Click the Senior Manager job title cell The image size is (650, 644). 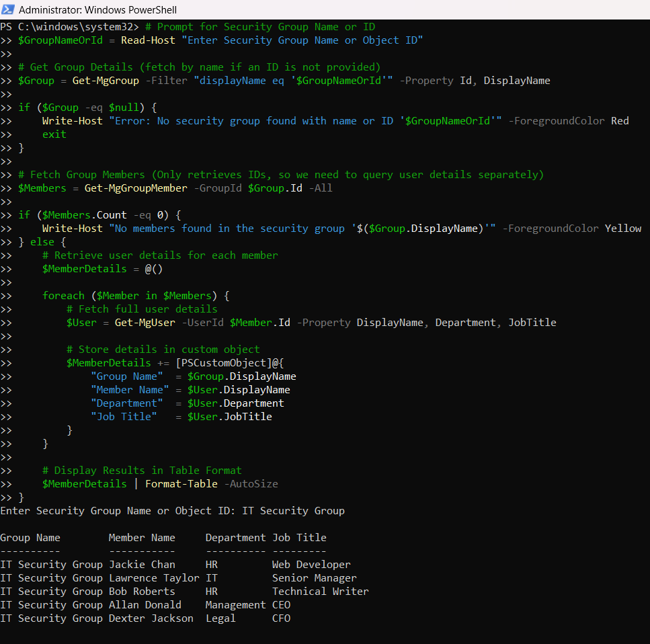pyautogui.click(x=314, y=578)
